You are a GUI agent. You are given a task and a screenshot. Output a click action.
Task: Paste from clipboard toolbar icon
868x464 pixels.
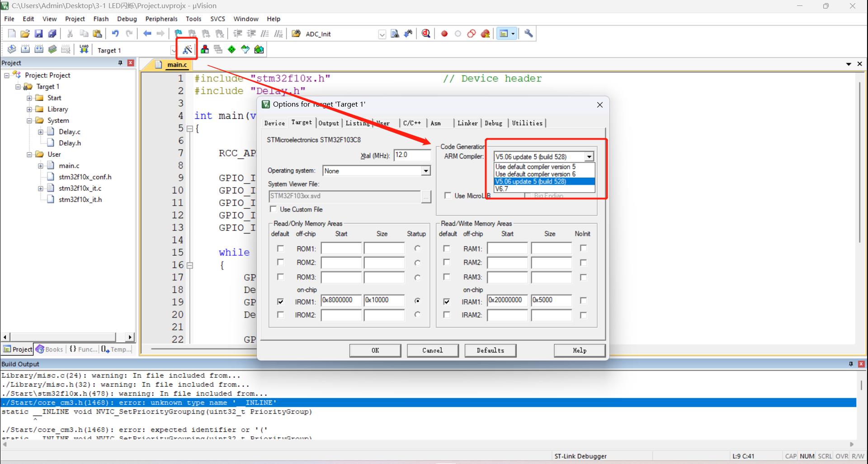coord(97,33)
